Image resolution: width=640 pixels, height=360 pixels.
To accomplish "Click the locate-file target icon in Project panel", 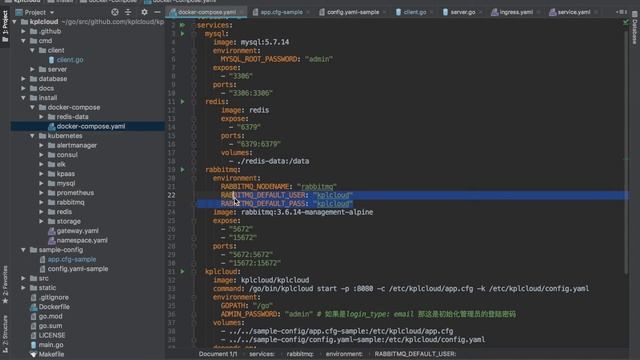I will (115, 12).
